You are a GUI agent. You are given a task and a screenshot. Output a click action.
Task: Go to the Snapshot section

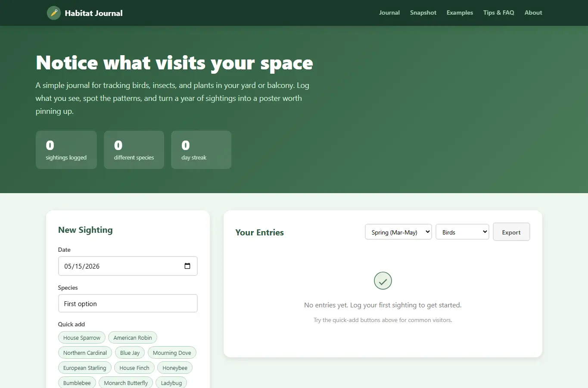point(423,13)
